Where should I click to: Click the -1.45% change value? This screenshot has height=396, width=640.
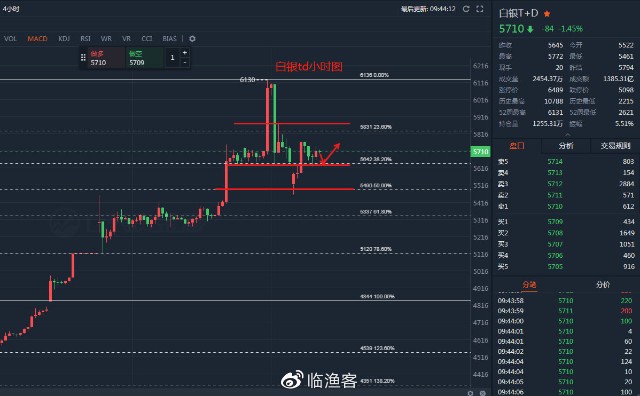point(571,29)
